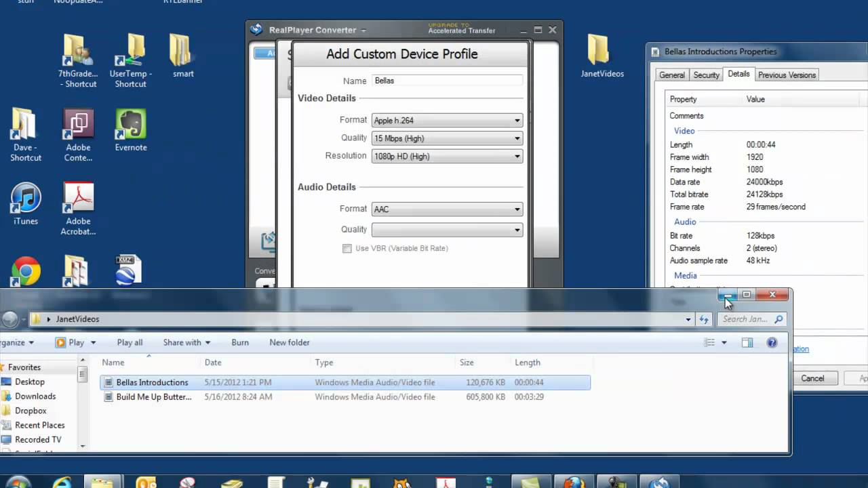This screenshot has width=868, height=488.
Task: Open Dropbox in Favorites
Action: pyautogui.click(x=31, y=411)
